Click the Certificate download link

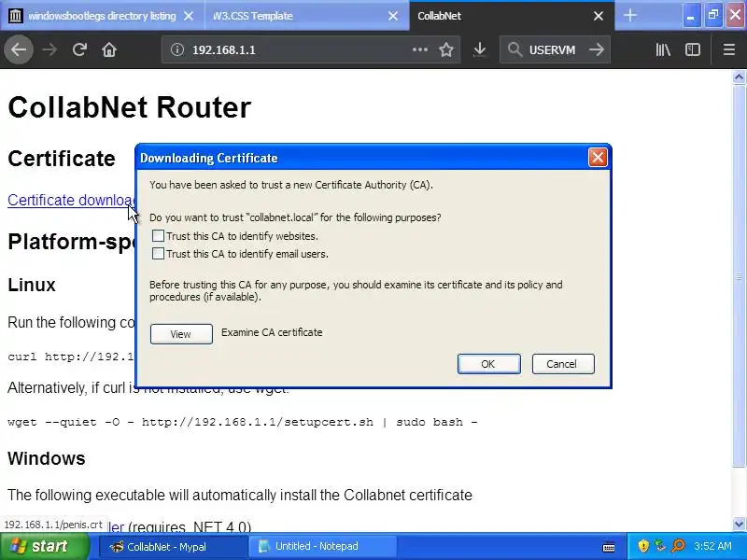(72, 200)
